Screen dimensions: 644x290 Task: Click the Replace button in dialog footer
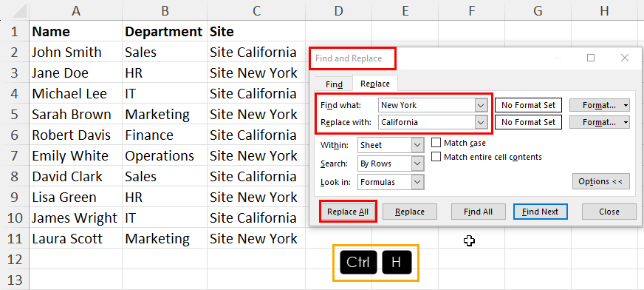coord(409,212)
